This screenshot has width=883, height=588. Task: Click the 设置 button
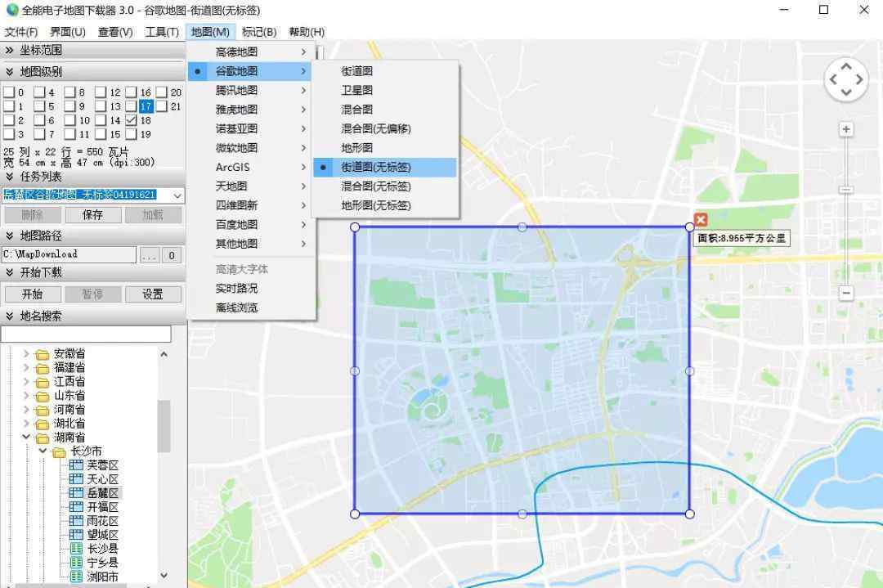[x=153, y=294]
